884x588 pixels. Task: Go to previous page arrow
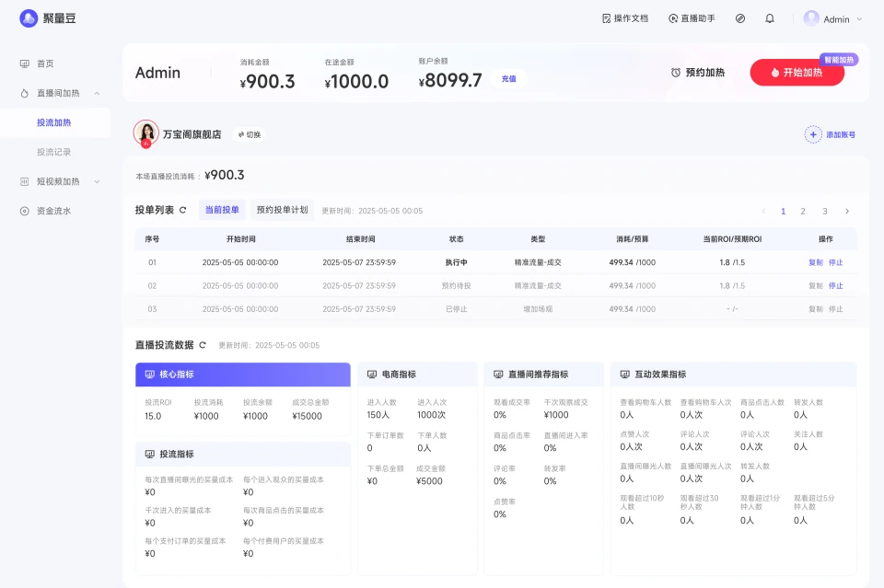[763, 212]
